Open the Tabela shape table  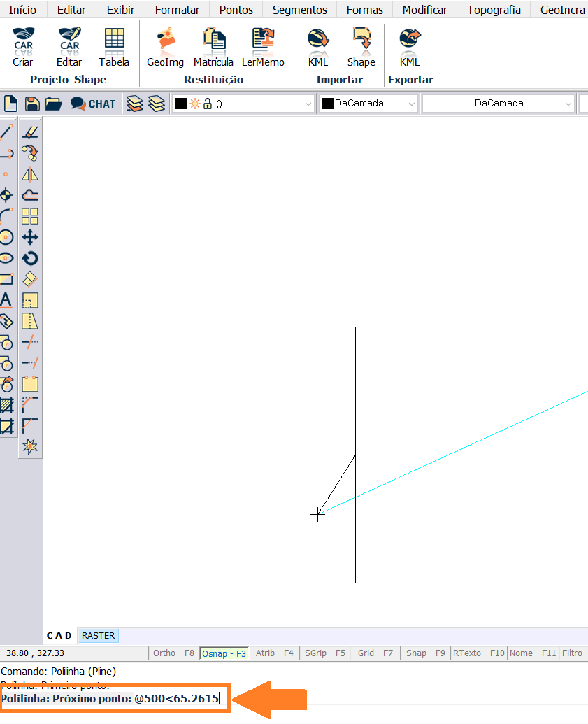(114, 48)
